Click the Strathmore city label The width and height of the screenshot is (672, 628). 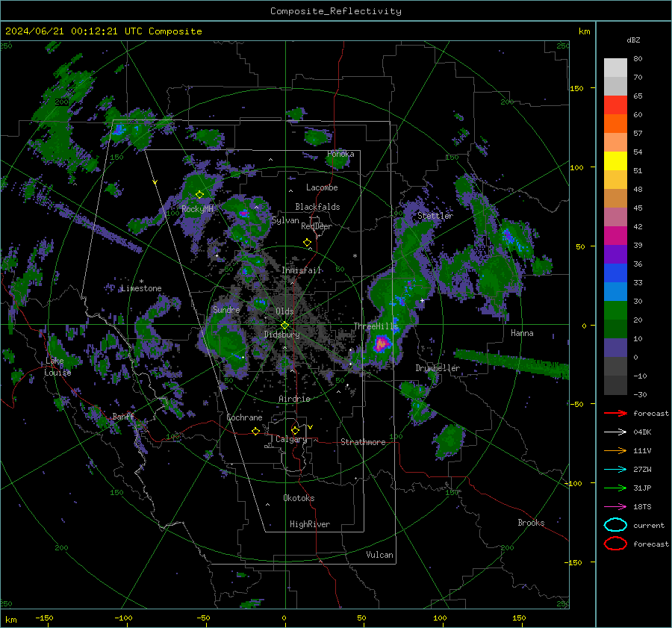pyautogui.click(x=363, y=442)
